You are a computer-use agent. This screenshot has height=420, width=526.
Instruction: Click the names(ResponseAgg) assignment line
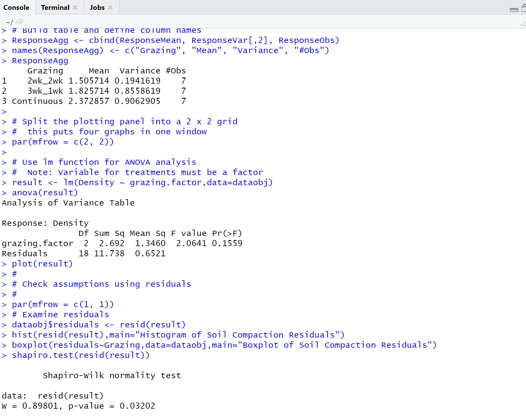pyautogui.click(x=171, y=51)
